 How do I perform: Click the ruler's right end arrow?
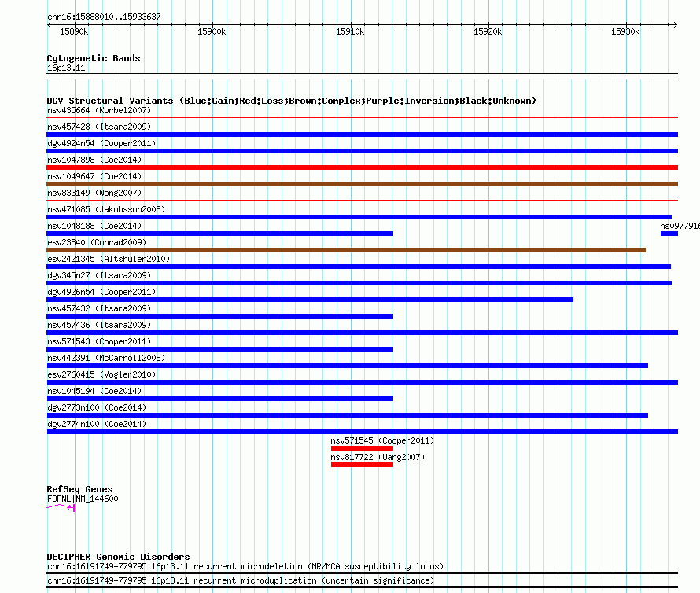tap(676, 25)
